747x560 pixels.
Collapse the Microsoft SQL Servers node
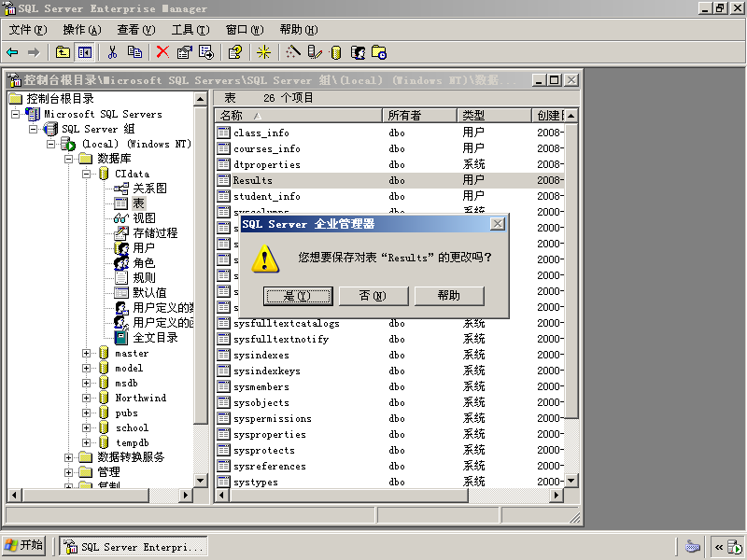(x=16, y=114)
